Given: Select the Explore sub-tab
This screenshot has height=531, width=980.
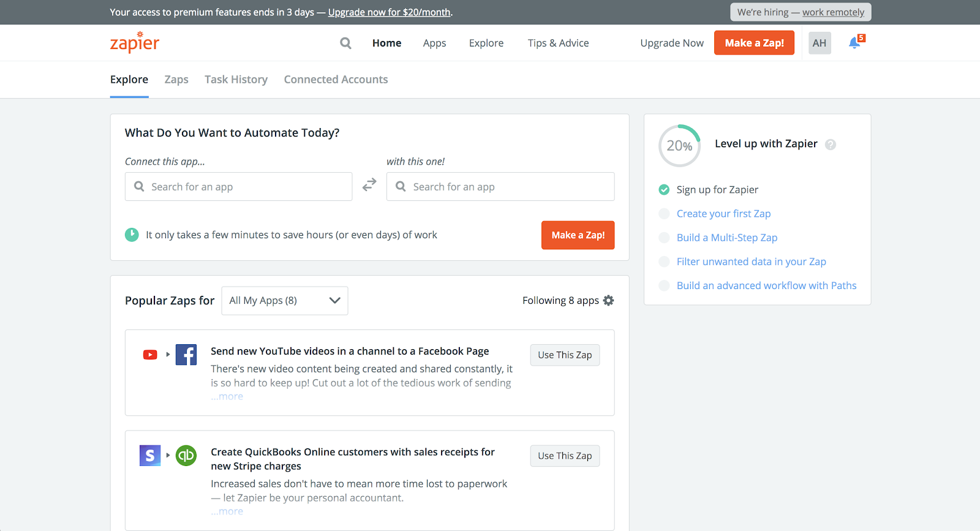Looking at the screenshot, I should 129,80.
